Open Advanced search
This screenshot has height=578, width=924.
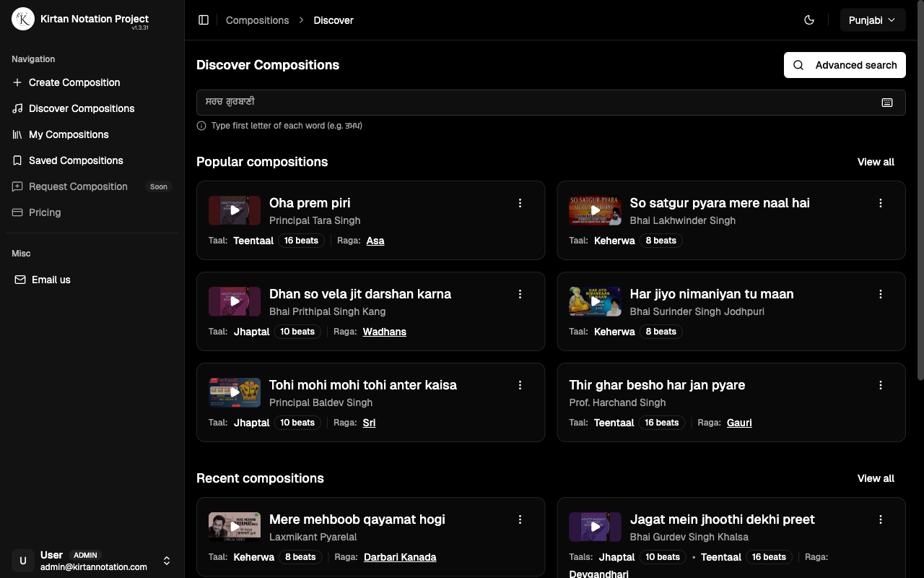pyautogui.click(x=845, y=65)
